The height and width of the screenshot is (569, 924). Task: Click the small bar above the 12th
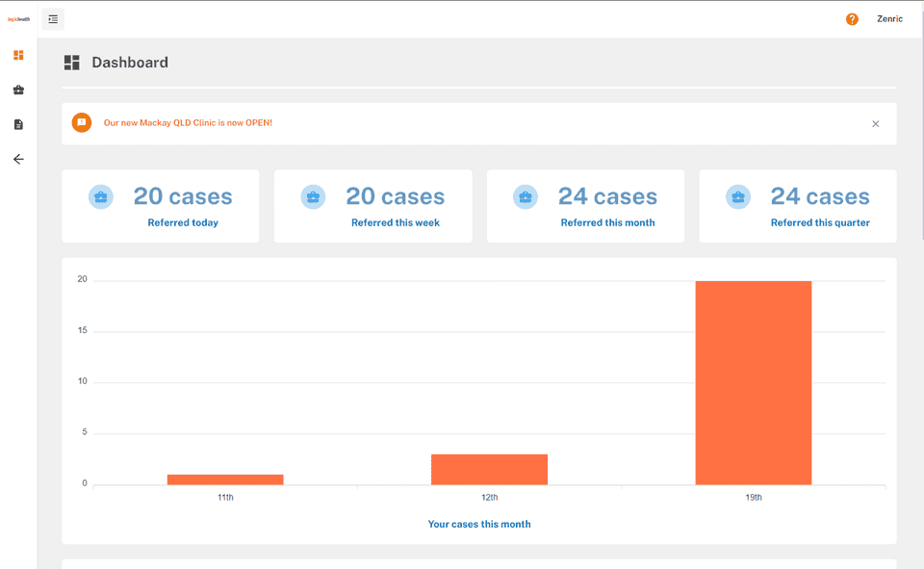(489, 467)
